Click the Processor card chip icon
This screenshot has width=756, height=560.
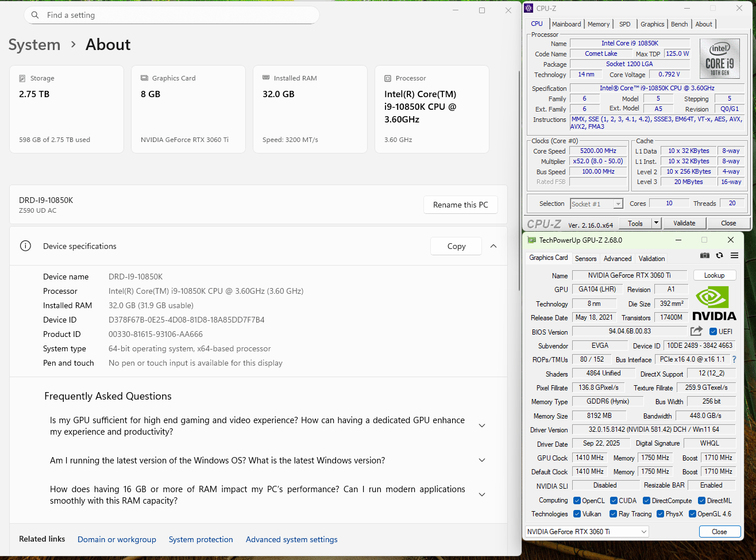(x=388, y=78)
